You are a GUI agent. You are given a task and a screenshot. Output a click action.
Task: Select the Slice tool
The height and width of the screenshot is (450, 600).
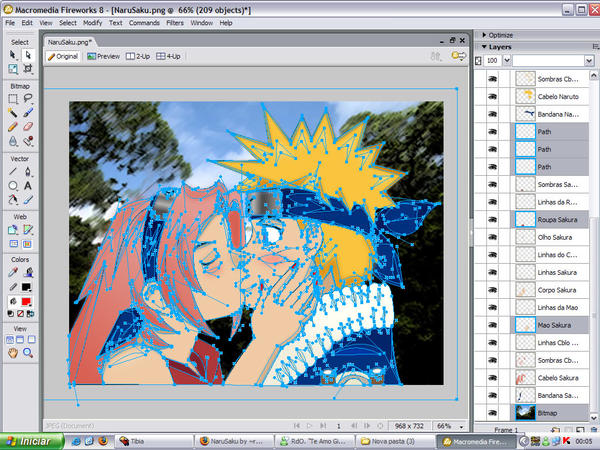[x=28, y=230]
